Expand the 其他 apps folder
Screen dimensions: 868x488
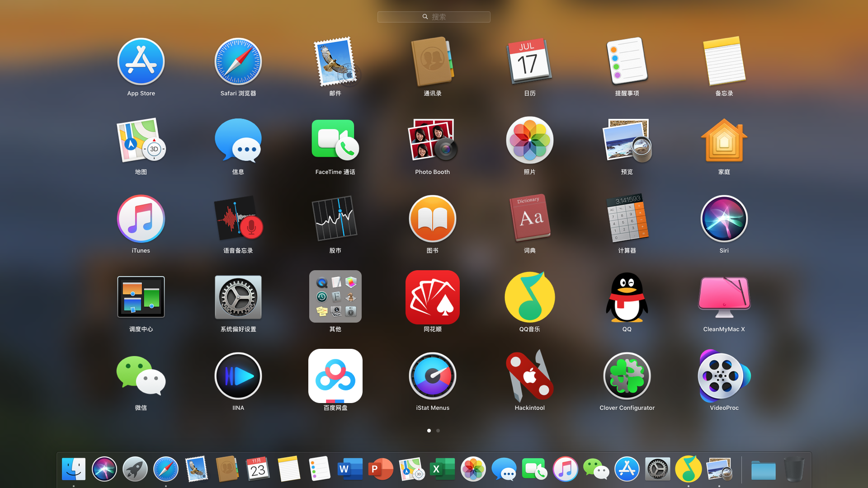click(335, 297)
